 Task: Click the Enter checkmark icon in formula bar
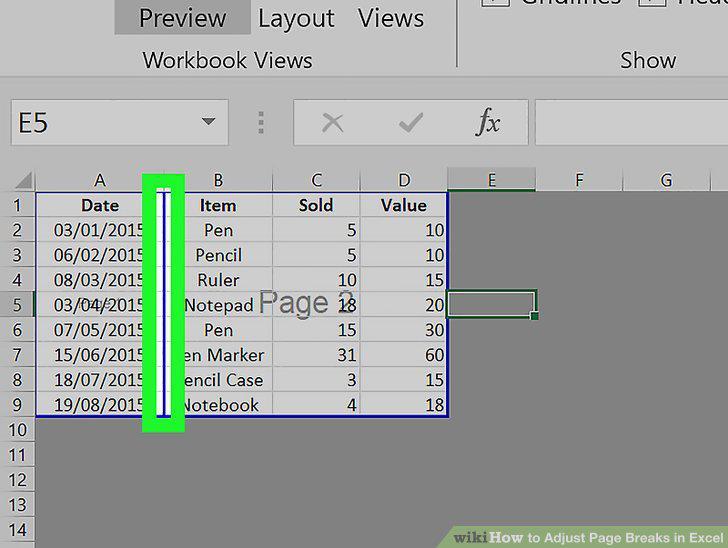(x=410, y=123)
